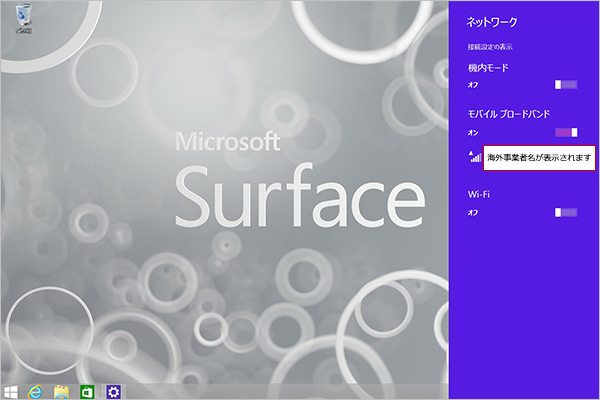The height and width of the screenshot is (400, 600).
Task: Click the ネットワーク panel heading
Action: pos(490,20)
